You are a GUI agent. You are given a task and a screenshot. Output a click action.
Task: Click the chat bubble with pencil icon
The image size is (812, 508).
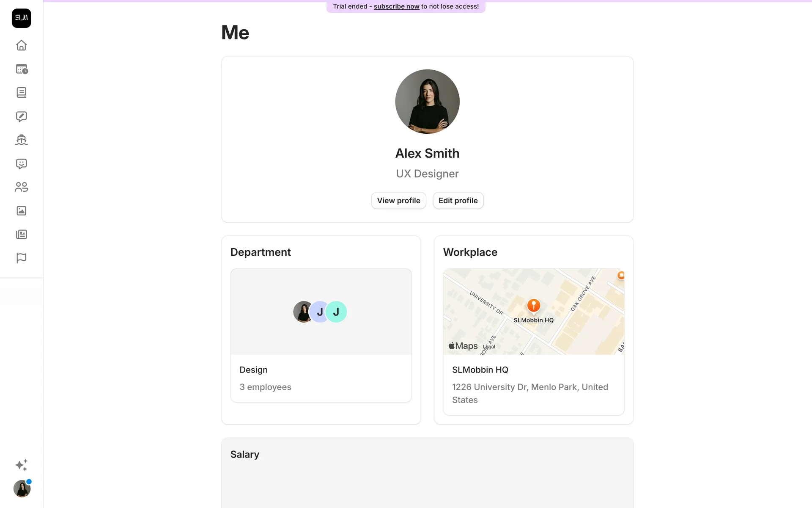pos(22,116)
